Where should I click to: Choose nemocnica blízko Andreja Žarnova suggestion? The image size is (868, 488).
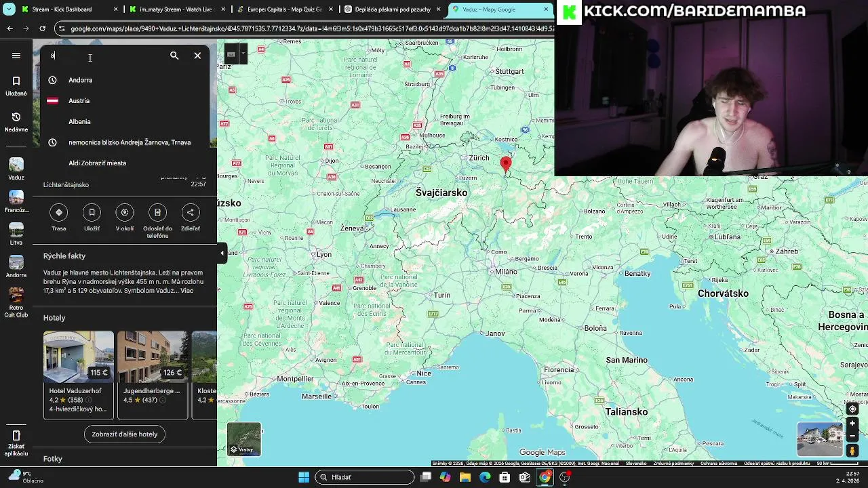[125, 142]
